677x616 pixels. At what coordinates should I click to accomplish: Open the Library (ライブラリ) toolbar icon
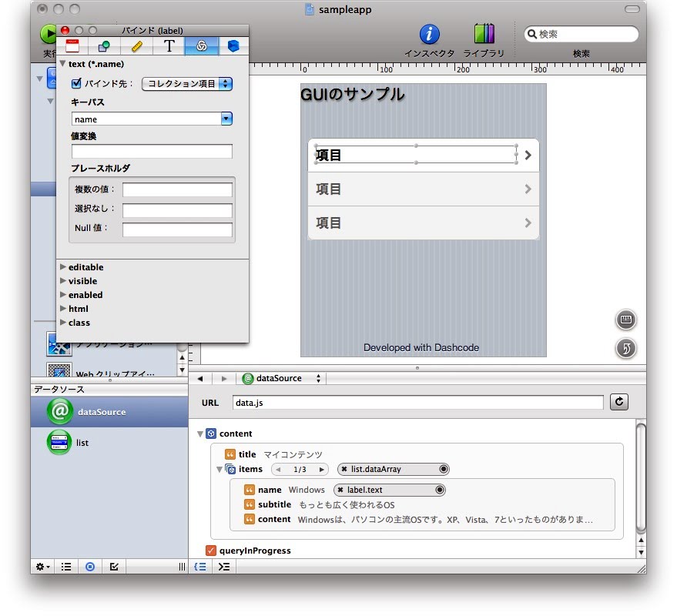[x=484, y=35]
